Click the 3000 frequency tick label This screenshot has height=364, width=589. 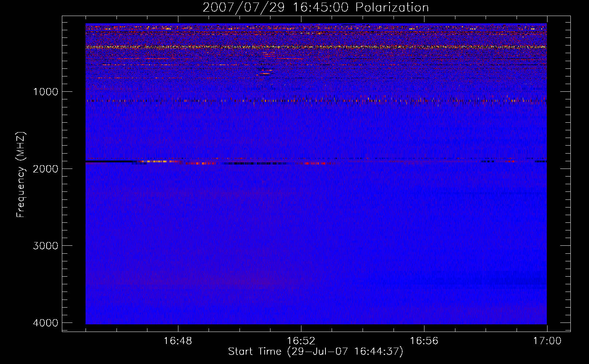click(46, 246)
